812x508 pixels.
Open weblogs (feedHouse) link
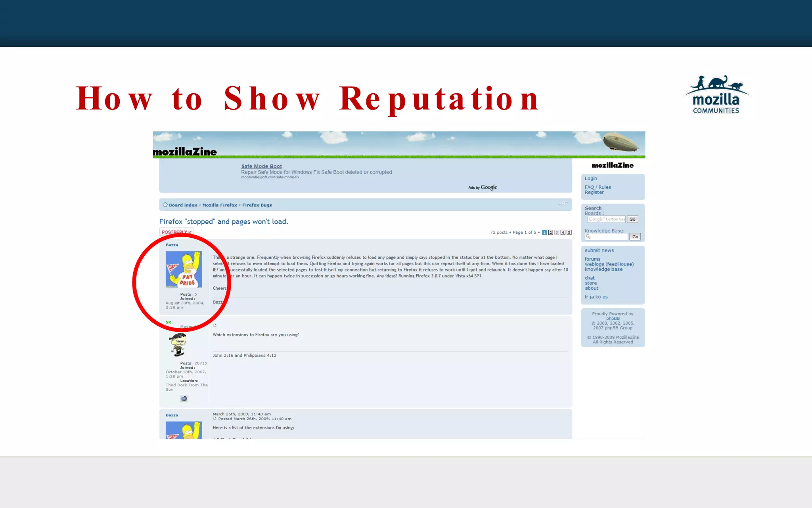click(609, 264)
